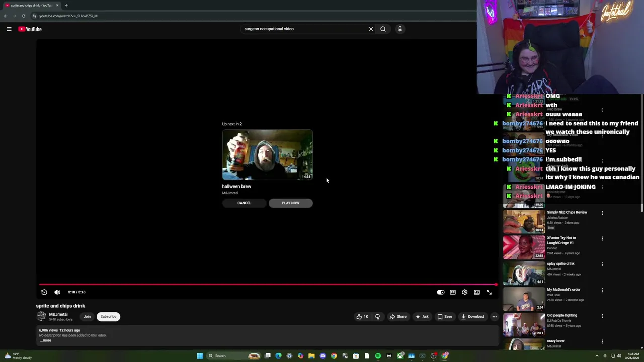Switch to theater mode
The width and height of the screenshot is (644, 362).
point(477,292)
